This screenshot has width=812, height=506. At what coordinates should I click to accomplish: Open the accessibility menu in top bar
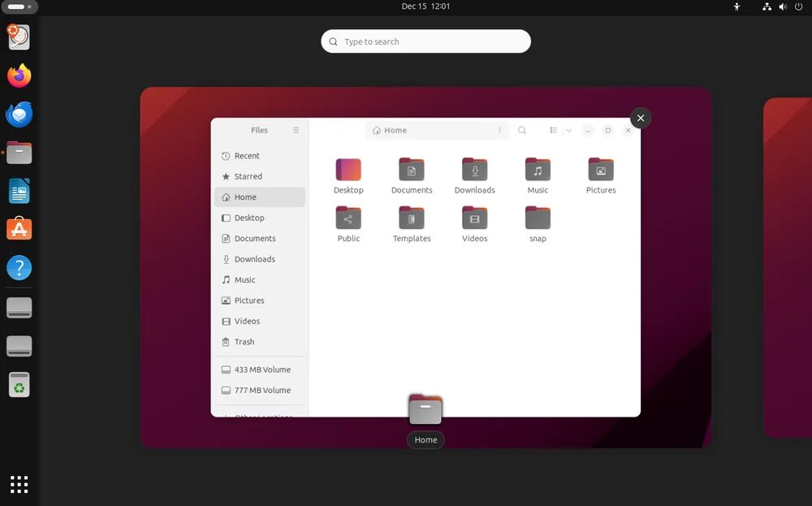(x=737, y=6)
